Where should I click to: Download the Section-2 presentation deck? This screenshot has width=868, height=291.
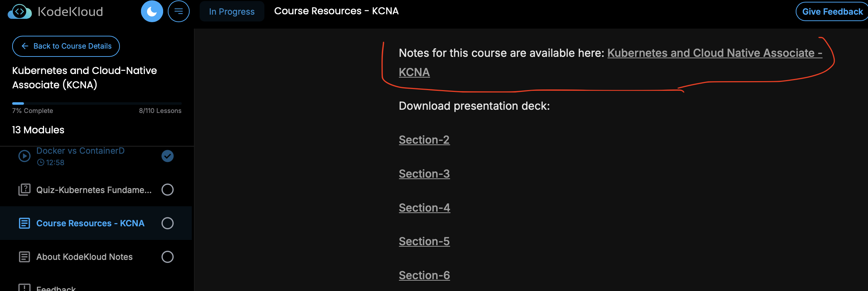point(424,140)
